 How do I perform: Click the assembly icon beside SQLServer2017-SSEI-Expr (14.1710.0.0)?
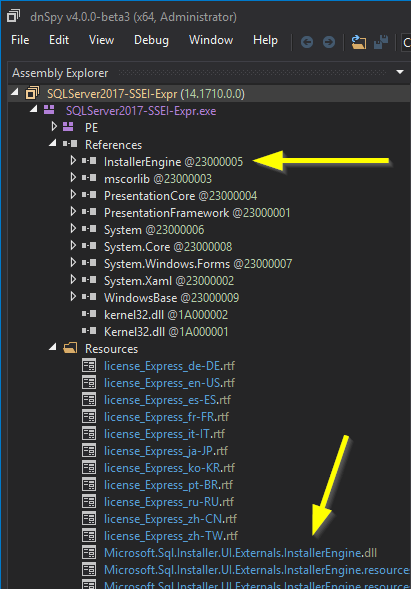(x=32, y=93)
